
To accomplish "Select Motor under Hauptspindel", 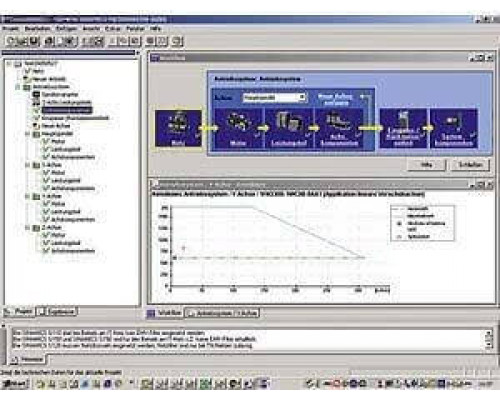I will (x=58, y=142).
